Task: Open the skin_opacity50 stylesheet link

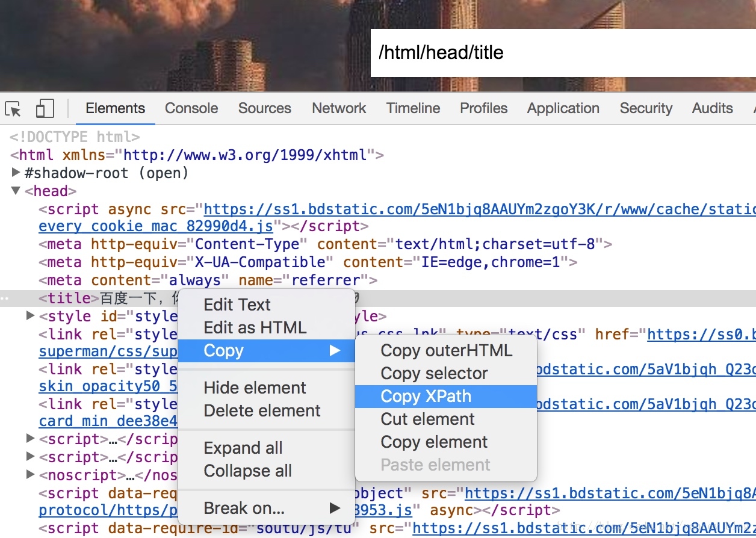Action: pyautogui.click(x=108, y=386)
